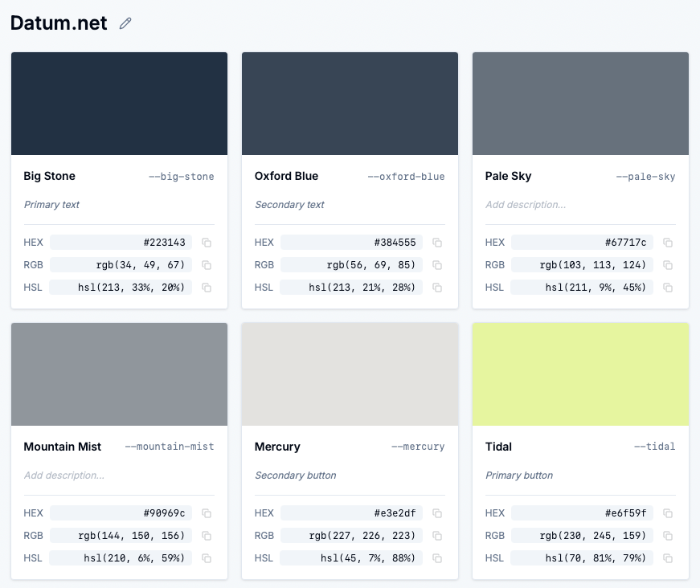
Task: Copy Pale Sky HEX value #67717c
Action: 668,243
